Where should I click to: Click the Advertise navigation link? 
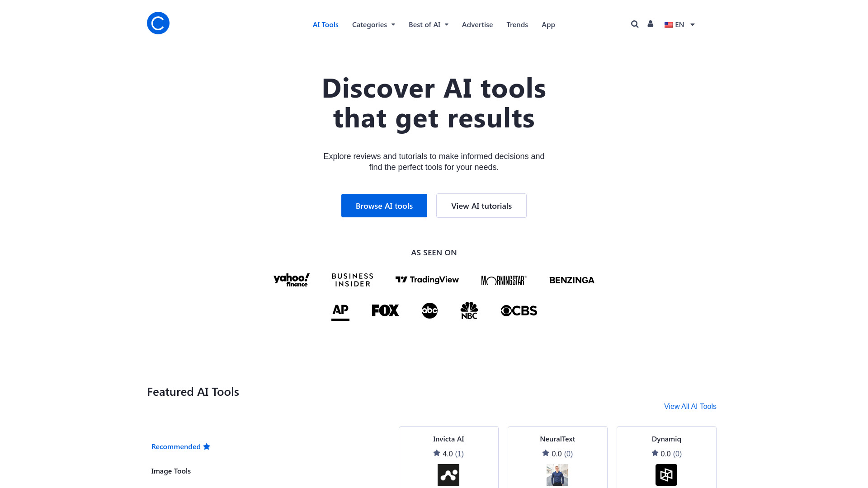pyautogui.click(x=477, y=24)
